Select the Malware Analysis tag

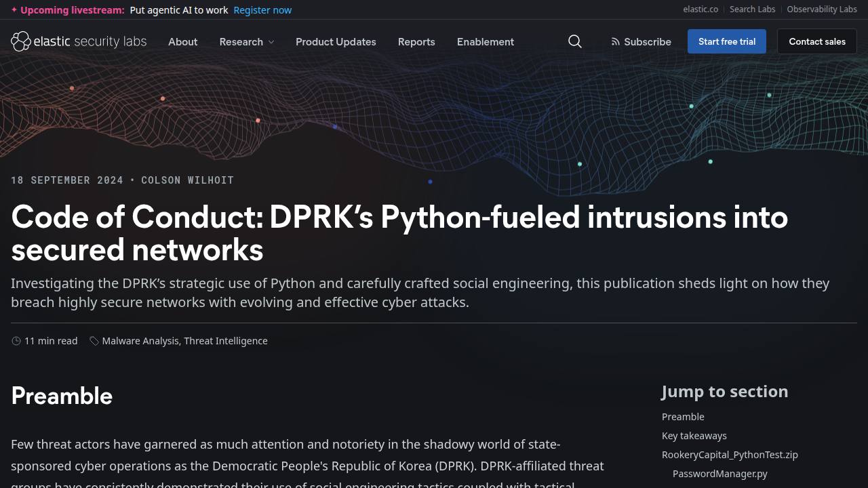pos(140,341)
